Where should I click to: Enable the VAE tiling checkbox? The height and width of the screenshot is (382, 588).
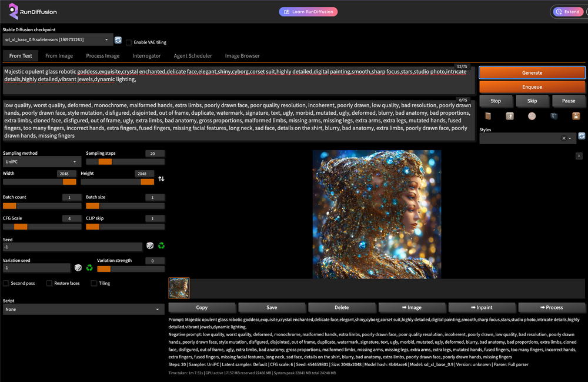pos(129,42)
